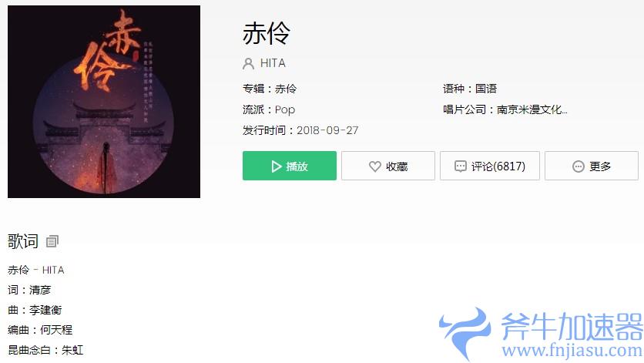The image size is (644, 363).
Task: Click the play triangle icon
Action: (x=277, y=166)
